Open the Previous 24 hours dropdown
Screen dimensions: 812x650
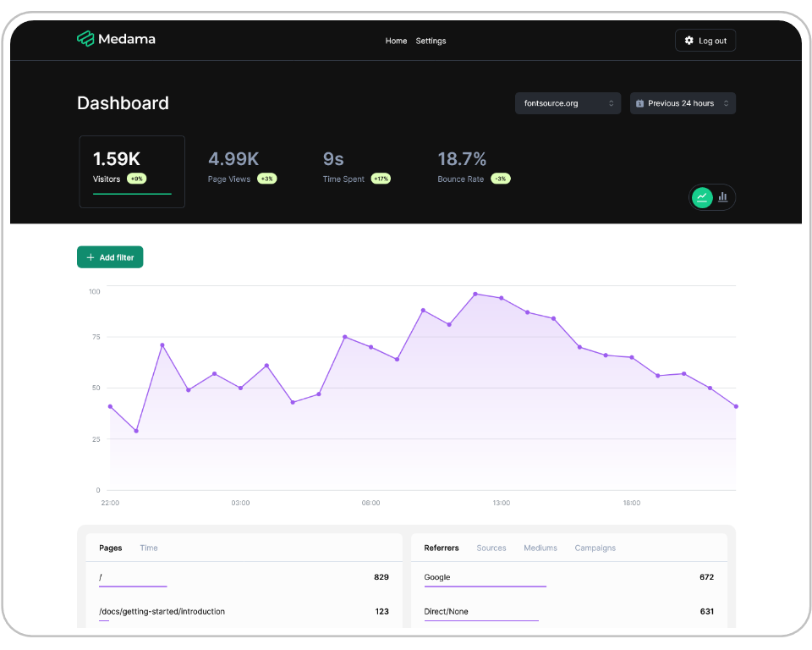(682, 102)
